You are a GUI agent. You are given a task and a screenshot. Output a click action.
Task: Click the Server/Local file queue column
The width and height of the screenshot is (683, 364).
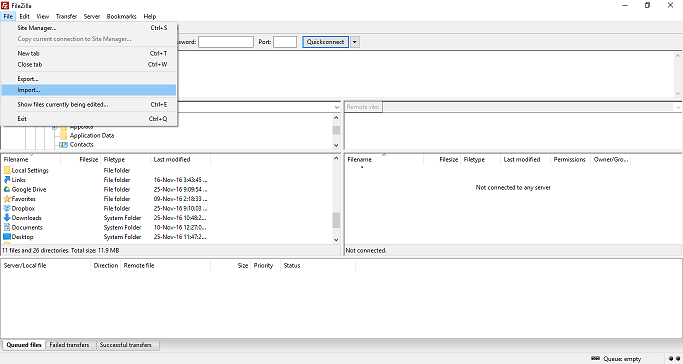tap(46, 266)
